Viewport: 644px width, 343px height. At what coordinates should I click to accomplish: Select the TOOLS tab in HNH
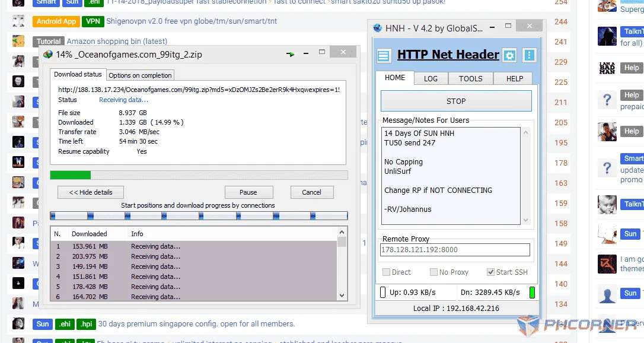click(x=471, y=78)
